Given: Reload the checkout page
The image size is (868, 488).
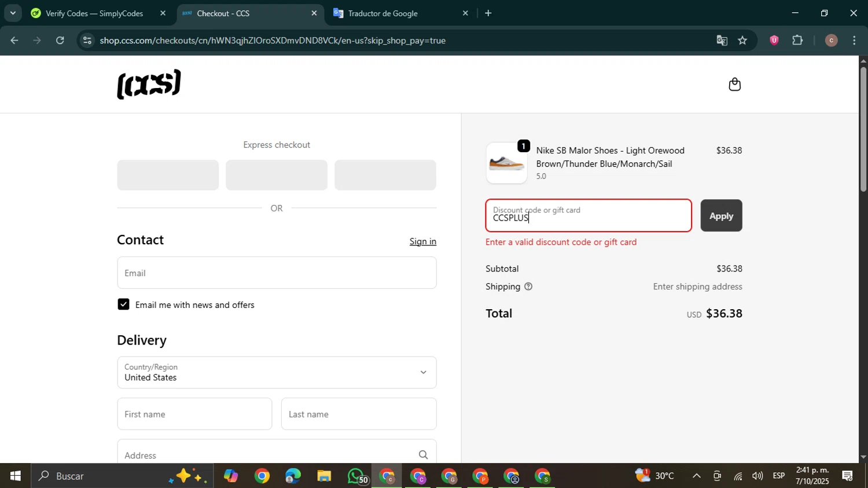Looking at the screenshot, I should [60, 41].
